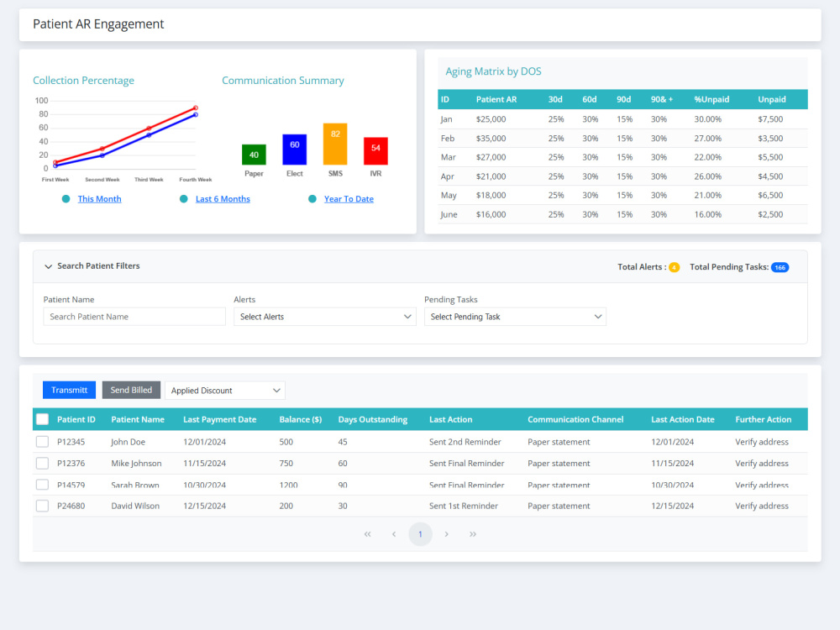Select the checkbox for patient P14579

pyautogui.click(x=42, y=485)
